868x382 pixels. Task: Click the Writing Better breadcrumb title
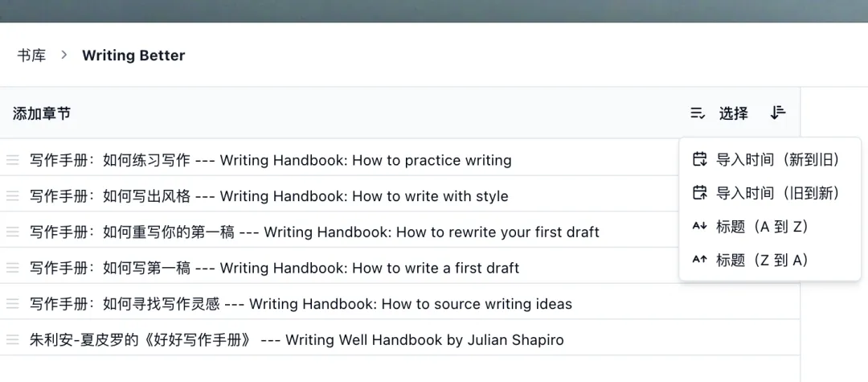(133, 55)
